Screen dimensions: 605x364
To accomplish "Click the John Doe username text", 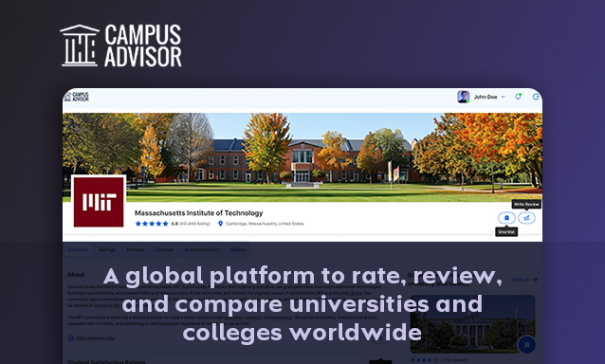I will tap(486, 97).
